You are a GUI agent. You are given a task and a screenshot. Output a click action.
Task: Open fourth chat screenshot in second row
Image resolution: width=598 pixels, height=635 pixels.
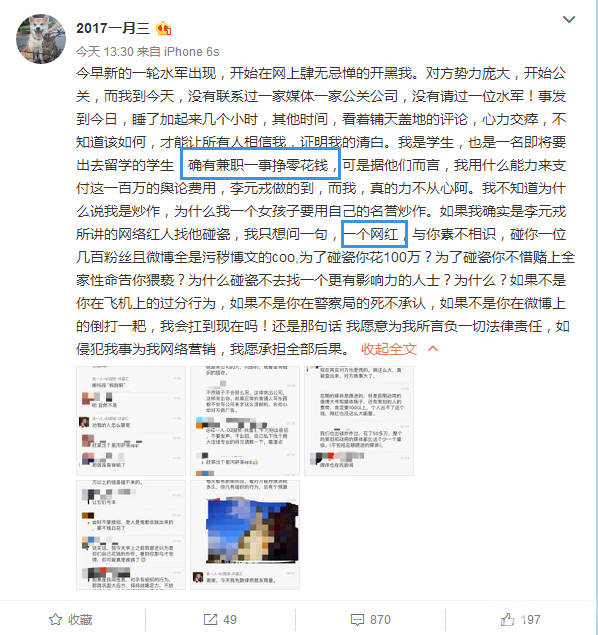point(131,535)
